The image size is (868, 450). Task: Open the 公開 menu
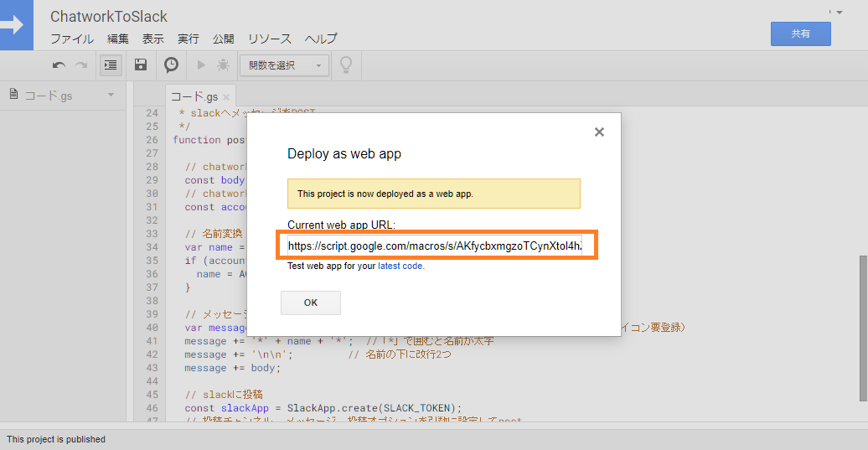click(x=223, y=39)
